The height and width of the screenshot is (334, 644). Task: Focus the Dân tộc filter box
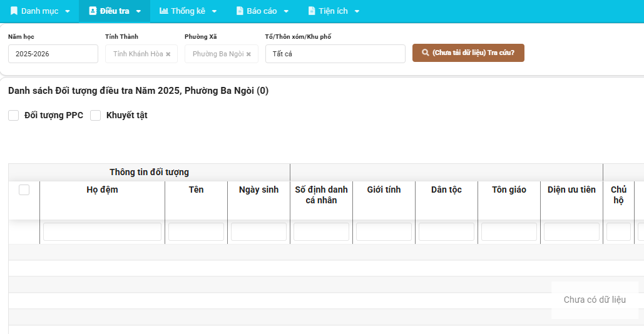coord(446,232)
